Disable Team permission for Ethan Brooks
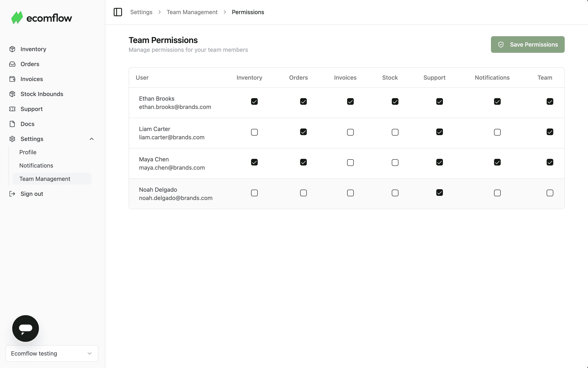The image size is (588, 368). point(550,101)
